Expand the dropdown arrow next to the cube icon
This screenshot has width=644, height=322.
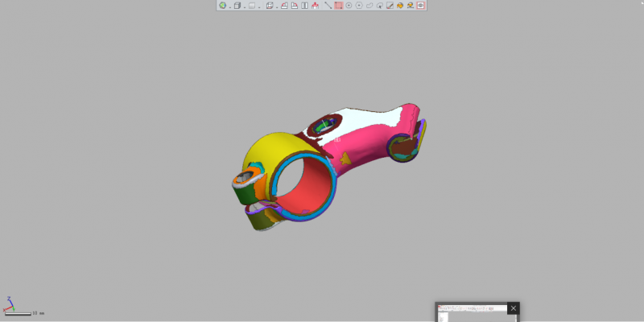pyautogui.click(x=245, y=7)
